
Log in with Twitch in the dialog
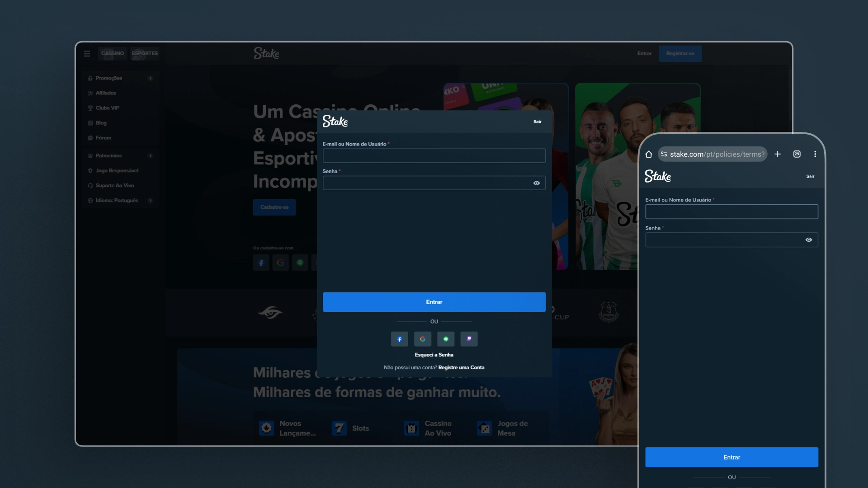pyautogui.click(x=469, y=339)
